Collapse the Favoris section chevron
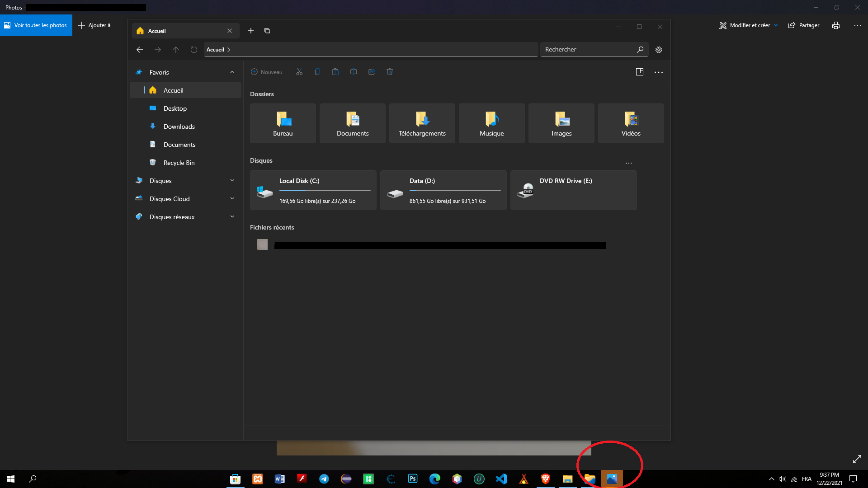 point(232,72)
